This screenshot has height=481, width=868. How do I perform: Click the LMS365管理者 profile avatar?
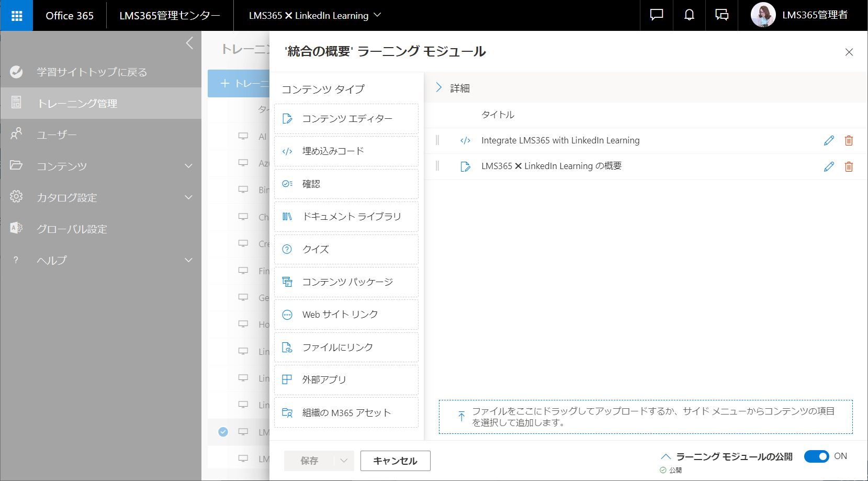(x=763, y=15)
